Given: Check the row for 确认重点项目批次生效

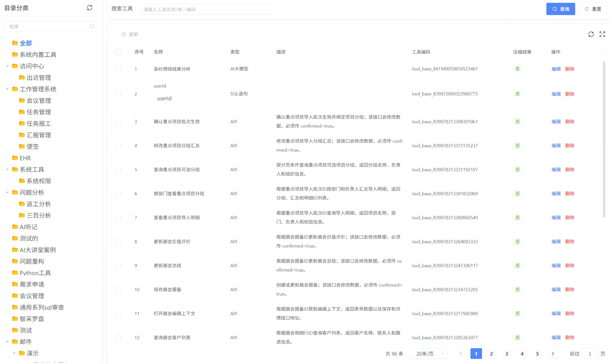Looking at the screenshot, I should click(x=118, y=122).
